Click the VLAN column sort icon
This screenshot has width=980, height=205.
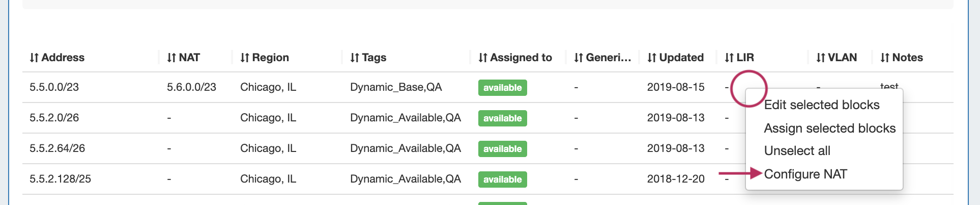coord(821,58)
